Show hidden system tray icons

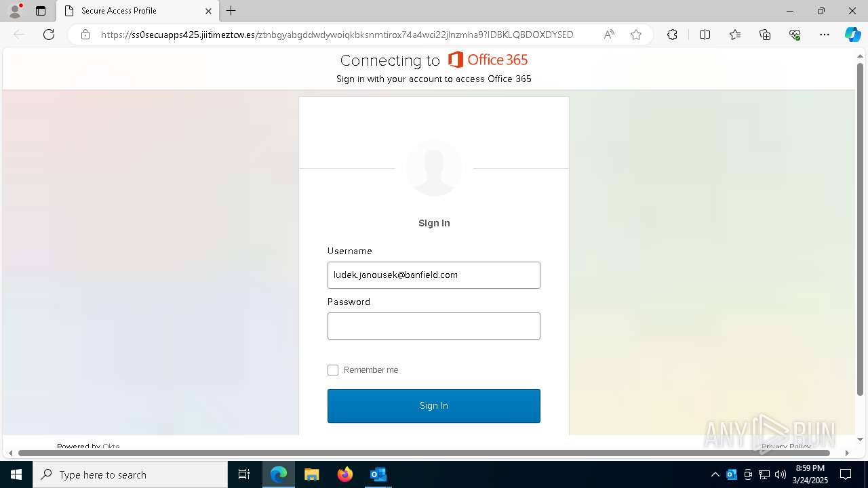click(715, 474)
